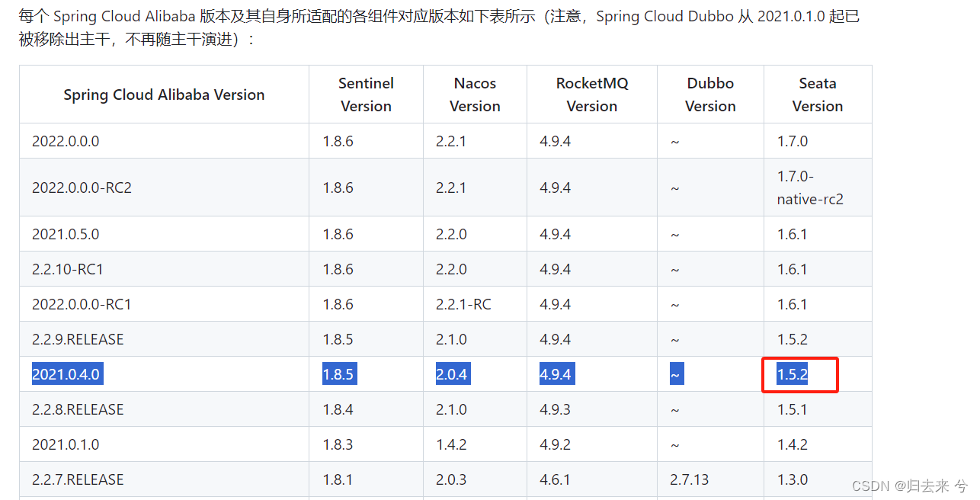The height and width of the screenshot is (500, 980).
Task: Click Seata value 1.3.0
Action: (793, 479)
